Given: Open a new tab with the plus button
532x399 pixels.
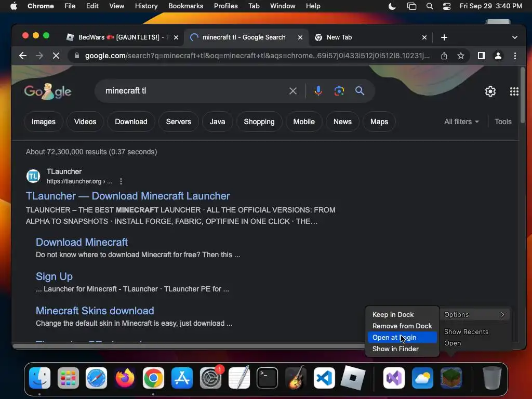Looking at the screenshot, I should pos(444,37).
